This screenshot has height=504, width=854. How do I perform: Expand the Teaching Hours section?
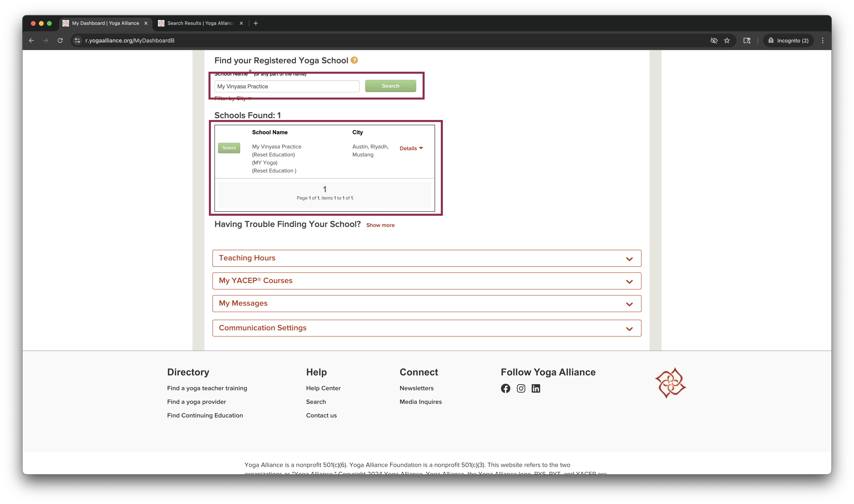point(427,258)
